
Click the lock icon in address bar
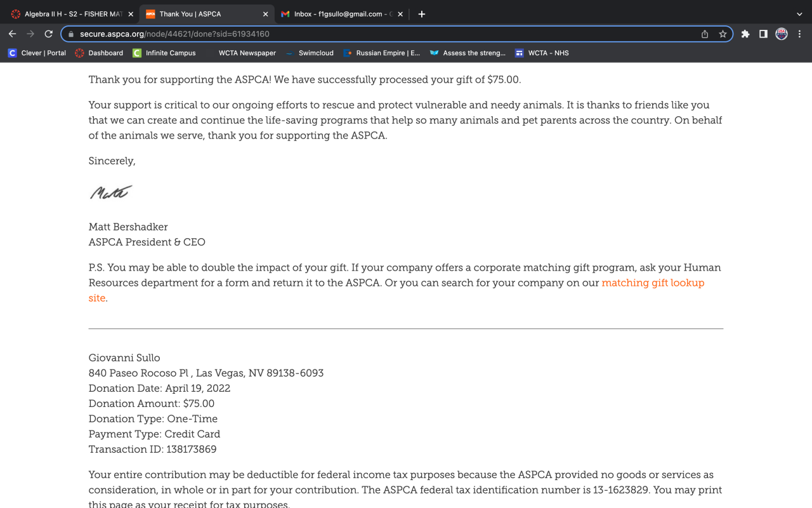pos(71,34)
